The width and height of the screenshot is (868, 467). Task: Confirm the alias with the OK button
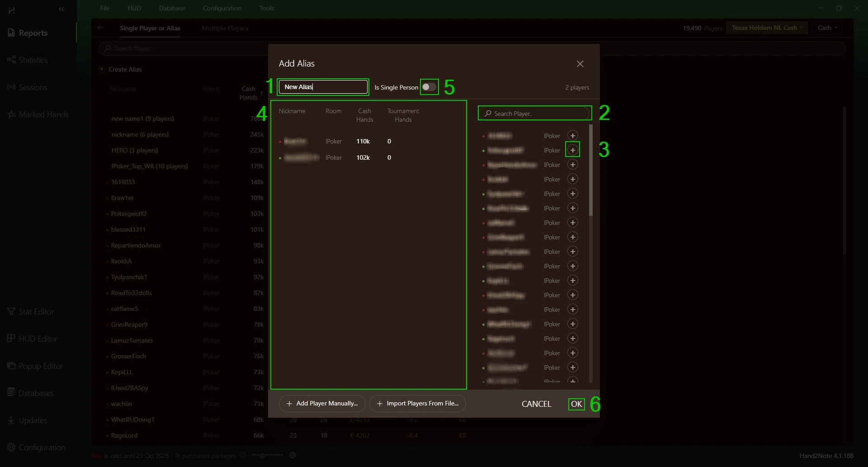[576, 404]
